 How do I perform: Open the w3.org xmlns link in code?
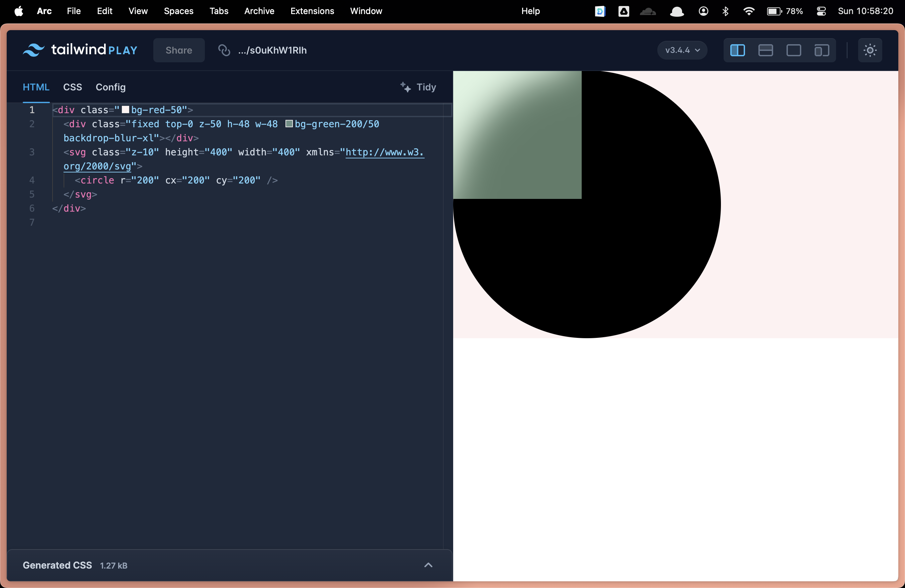pyautogui.click(x=384, y=152)
